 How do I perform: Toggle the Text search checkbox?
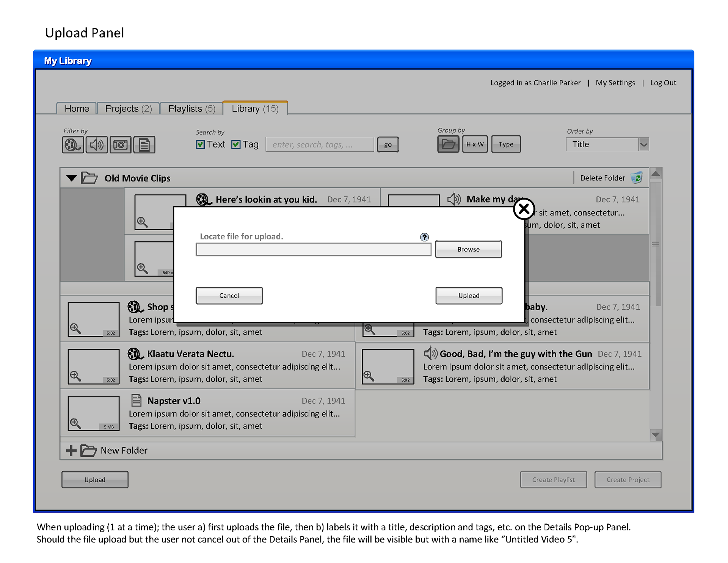[200, 145]
